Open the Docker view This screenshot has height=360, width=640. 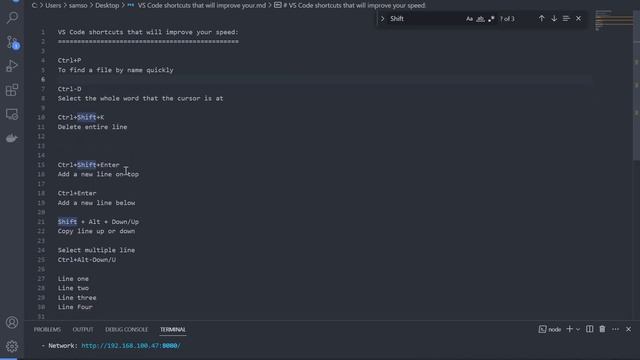click(x=12, y=138)
